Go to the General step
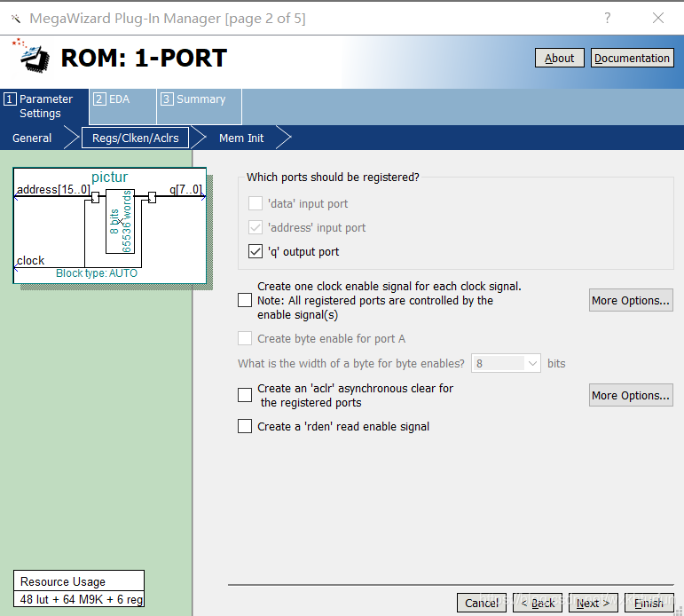The width and height of the screenshot is (684, 616). point(32,138)
